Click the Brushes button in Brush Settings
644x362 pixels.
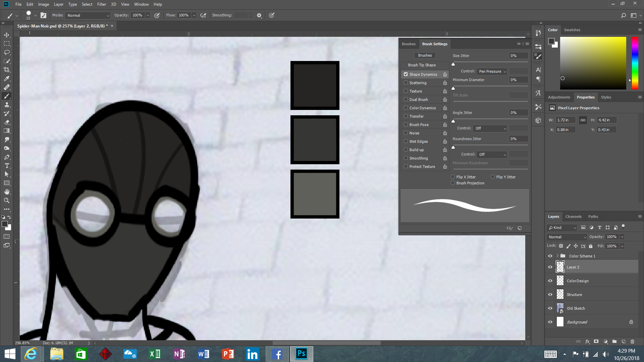pyautogui.click(x=425, y=55)
